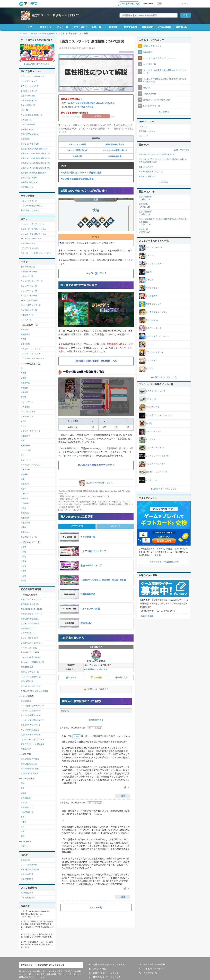Open the アナデン game icon

coord(142,280)
